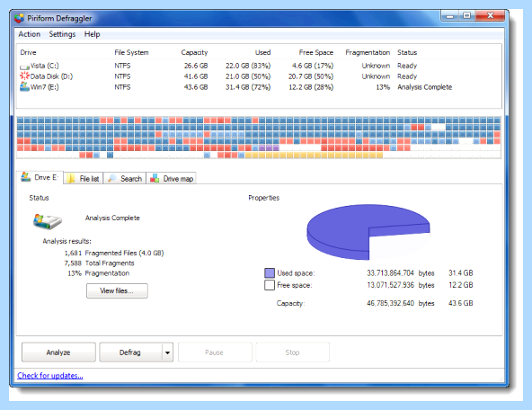
Task: Sort by the File System column header
Action: (131, 53)
